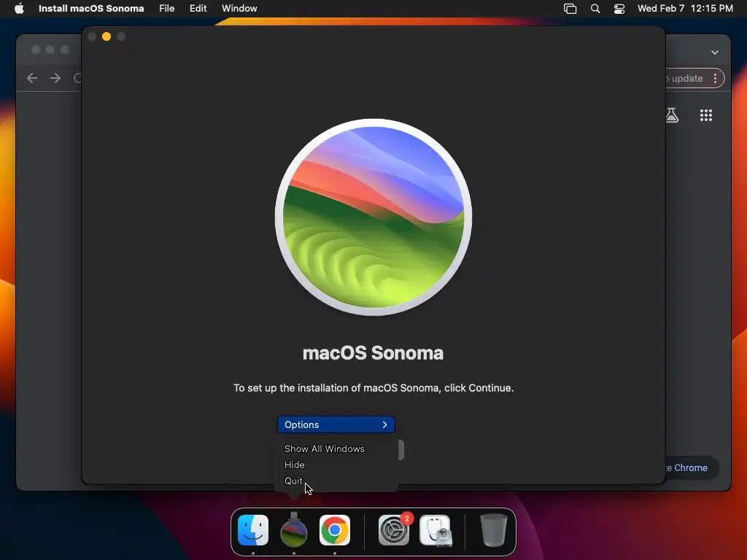Open Disk Utility from the Dock
This screenshot has height=560, width=747.
[x=435, y=529]
